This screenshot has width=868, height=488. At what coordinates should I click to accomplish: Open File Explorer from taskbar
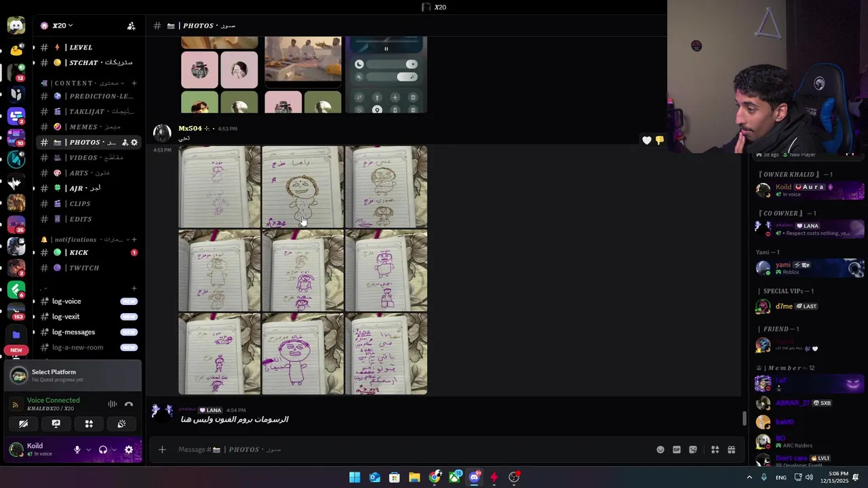pyautogui.click(x=414, y=477)
